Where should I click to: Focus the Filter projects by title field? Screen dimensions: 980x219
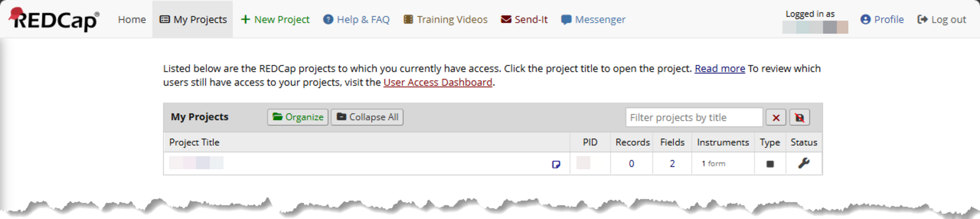pyautogui.click(x=694, y=117)
